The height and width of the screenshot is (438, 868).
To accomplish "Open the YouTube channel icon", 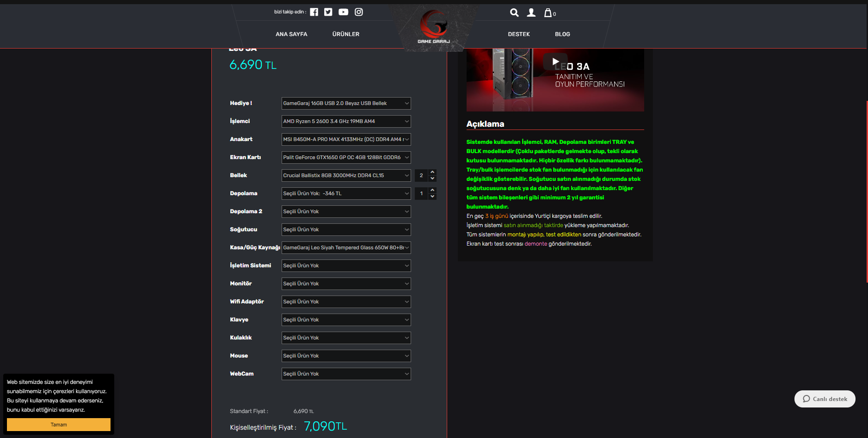I will (x=343, y=12).
